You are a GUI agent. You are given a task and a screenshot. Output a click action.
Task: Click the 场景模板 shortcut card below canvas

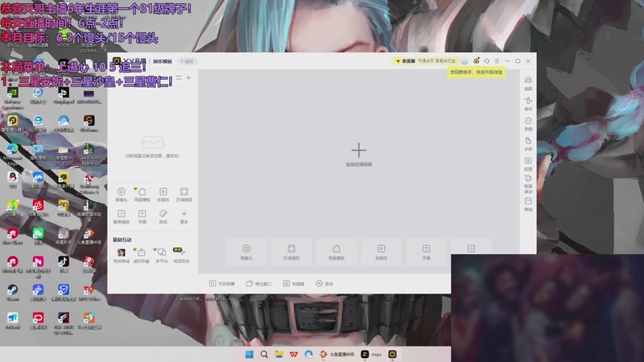tap(336, 252)
